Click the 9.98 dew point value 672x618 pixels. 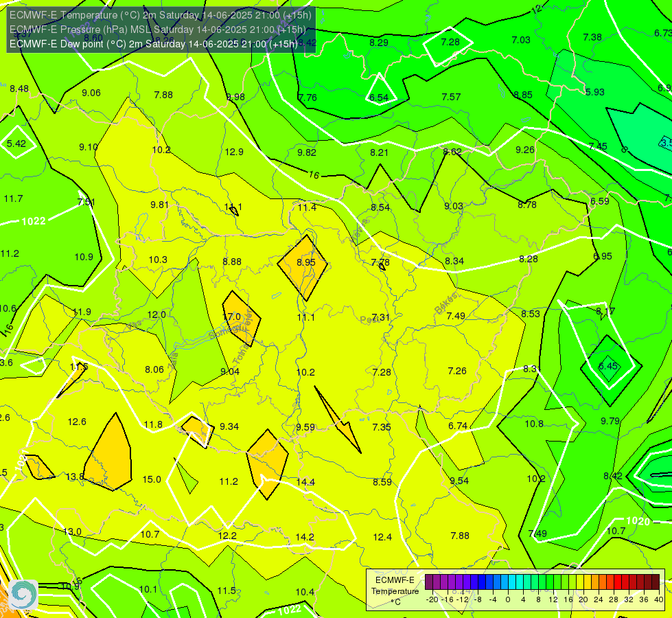(x=235, y=97)
